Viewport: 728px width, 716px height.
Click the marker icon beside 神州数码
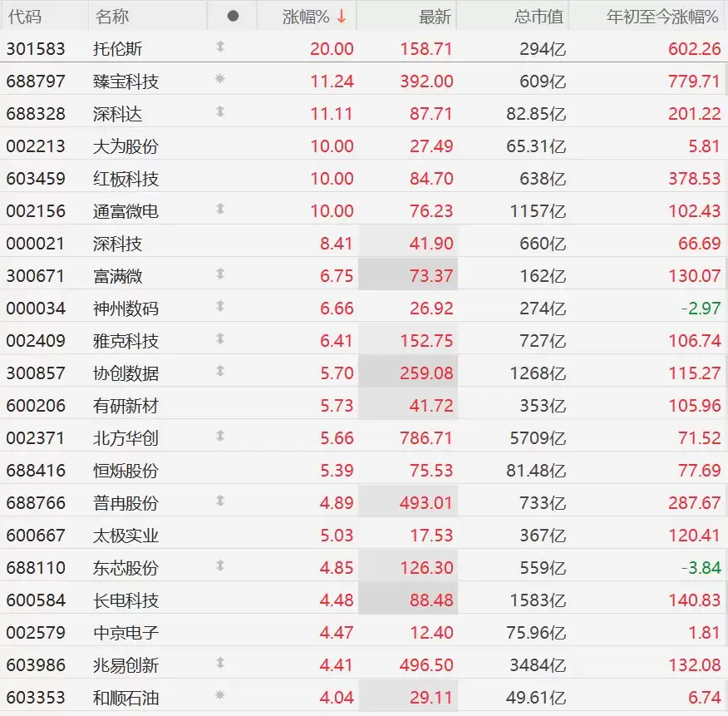(220, 306)
